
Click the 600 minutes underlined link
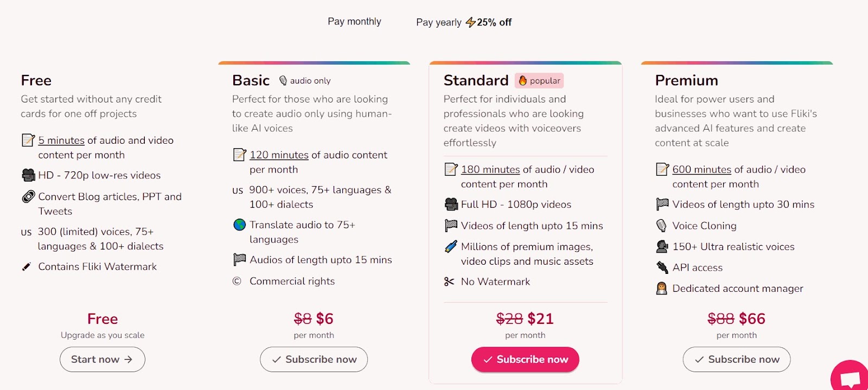click(x=701, y=170)
